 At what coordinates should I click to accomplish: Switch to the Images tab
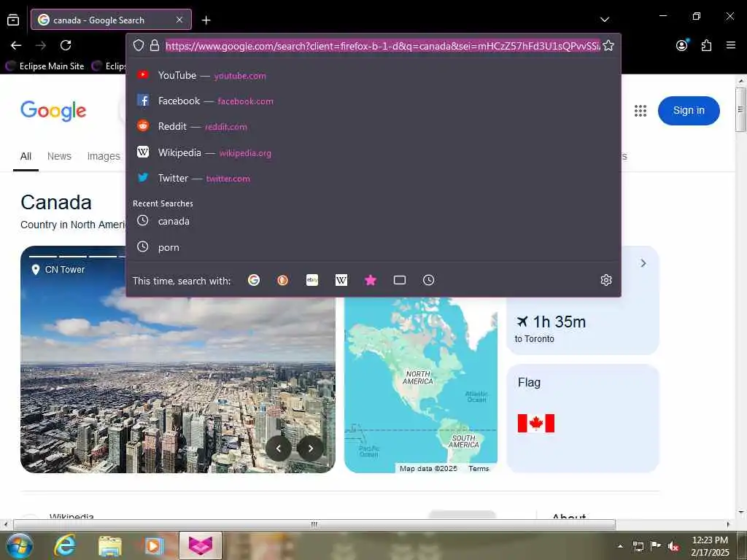click(x=104, y=156)
